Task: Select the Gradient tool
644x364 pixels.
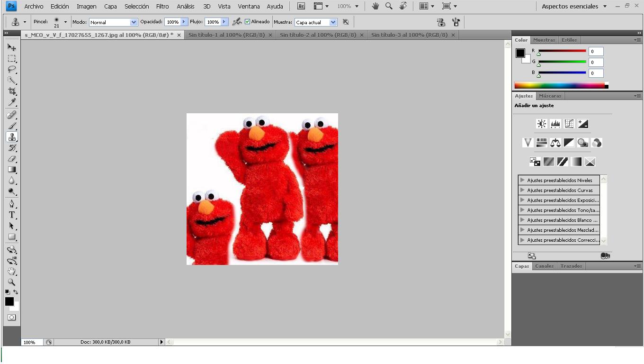Action: coord(12,169)
